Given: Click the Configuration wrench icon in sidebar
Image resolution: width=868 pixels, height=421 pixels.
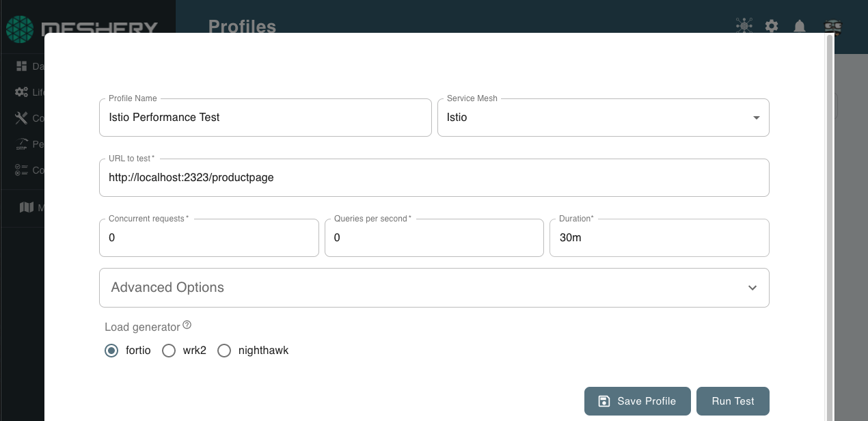Looking at the screenshot, I should tap(21, 118).
